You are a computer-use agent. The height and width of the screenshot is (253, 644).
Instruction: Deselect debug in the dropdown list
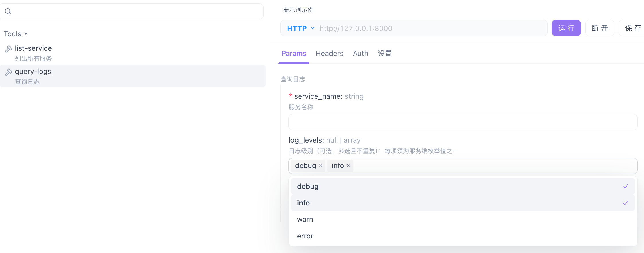point(463,186)
